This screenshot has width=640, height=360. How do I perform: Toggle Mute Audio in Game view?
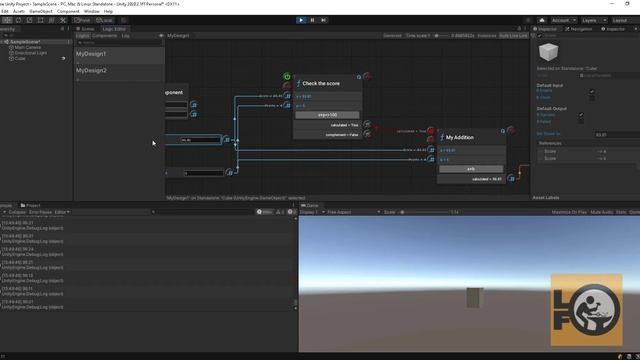[x=602, y=212]
